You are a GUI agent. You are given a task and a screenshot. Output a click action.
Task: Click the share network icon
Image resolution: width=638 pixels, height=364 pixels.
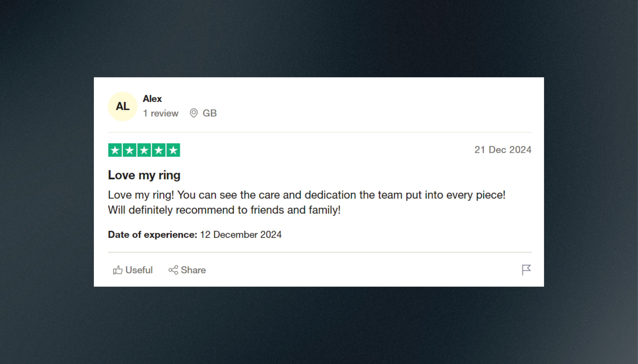pos(173,270)
